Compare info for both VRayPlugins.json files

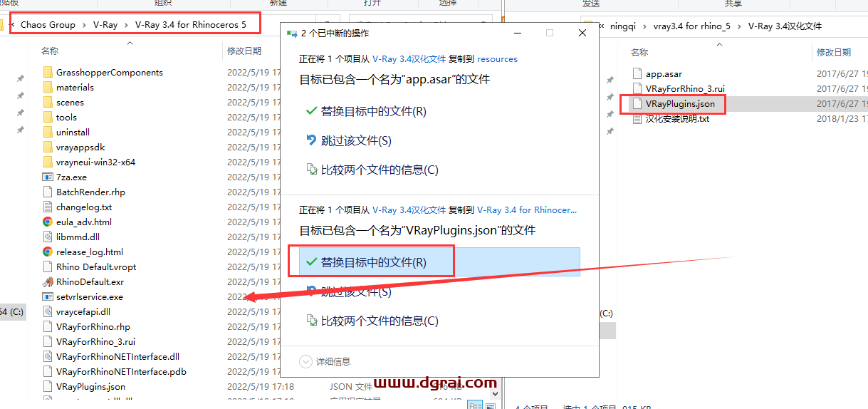pos(379,321)
